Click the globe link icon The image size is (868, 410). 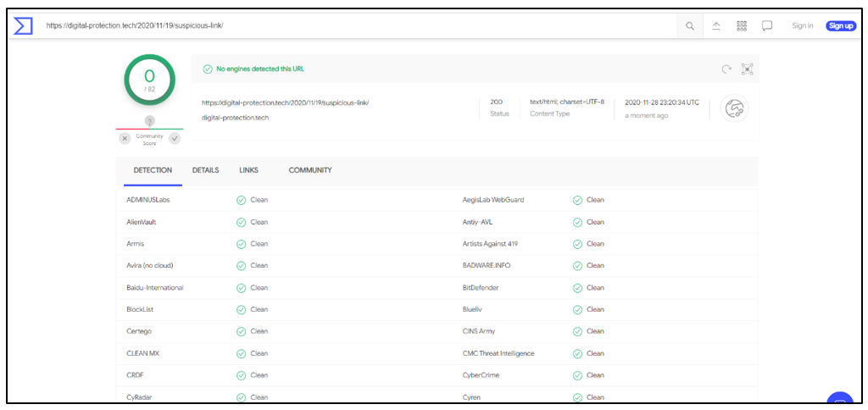(x=734, y=108)
